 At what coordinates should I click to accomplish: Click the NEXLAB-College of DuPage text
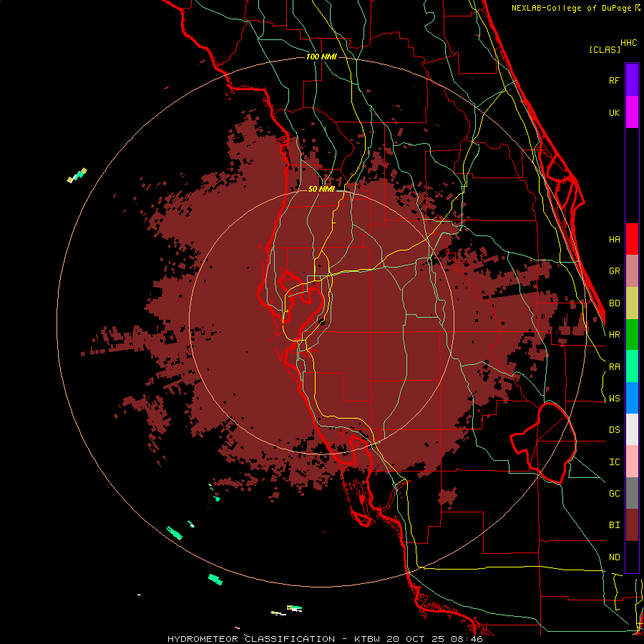coord(572,8)
